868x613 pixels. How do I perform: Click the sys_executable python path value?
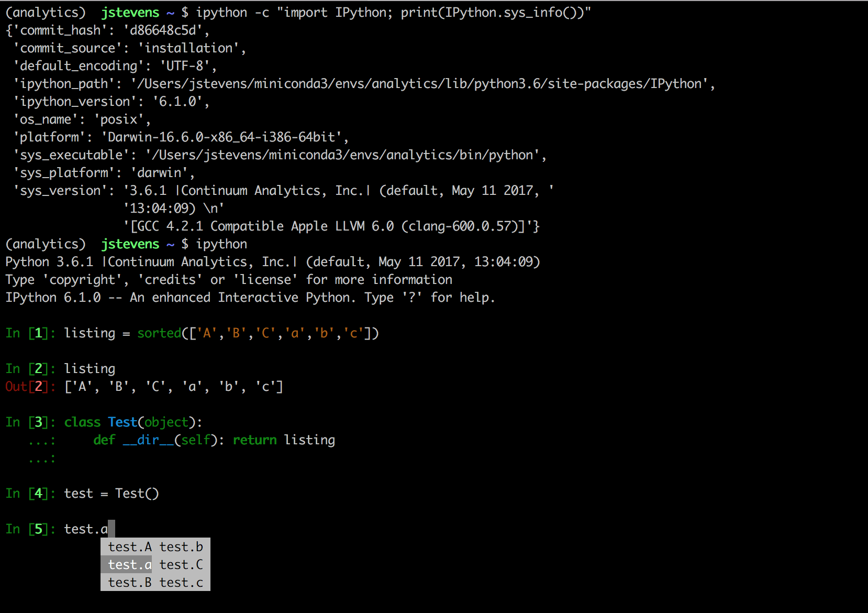coord(343,155)
